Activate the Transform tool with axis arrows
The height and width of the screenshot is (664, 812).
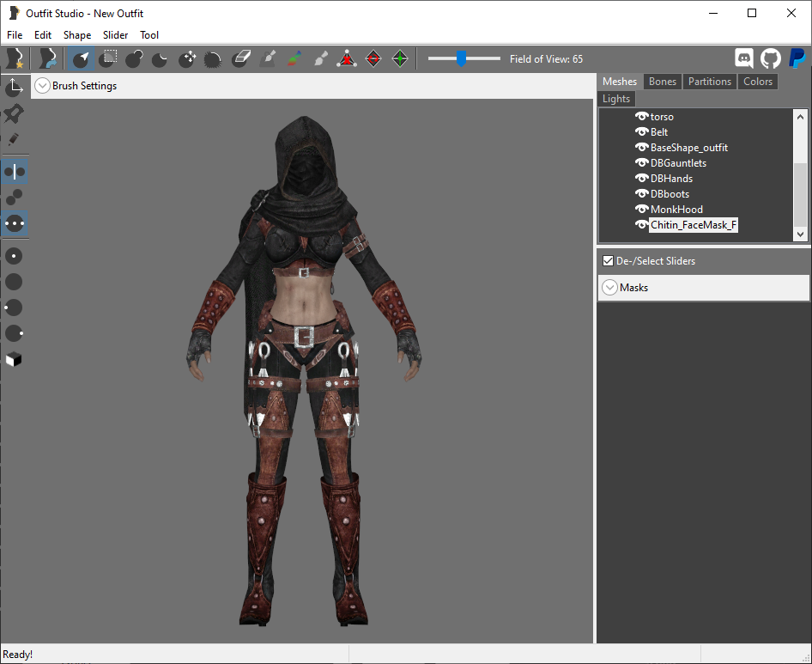point(14,87)
